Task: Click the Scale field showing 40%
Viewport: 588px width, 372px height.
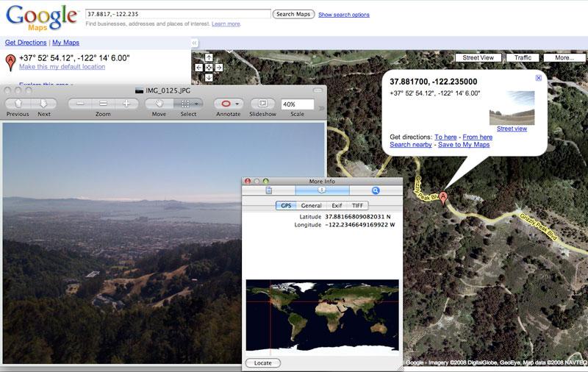Action: (x=297, y=104)
